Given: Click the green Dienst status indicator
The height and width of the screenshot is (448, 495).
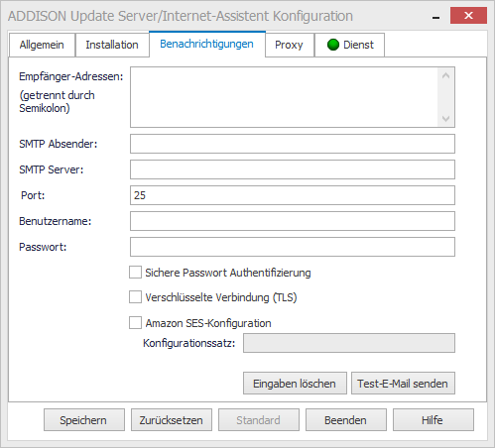Looking at the screenshot, I should click(333, 45).
